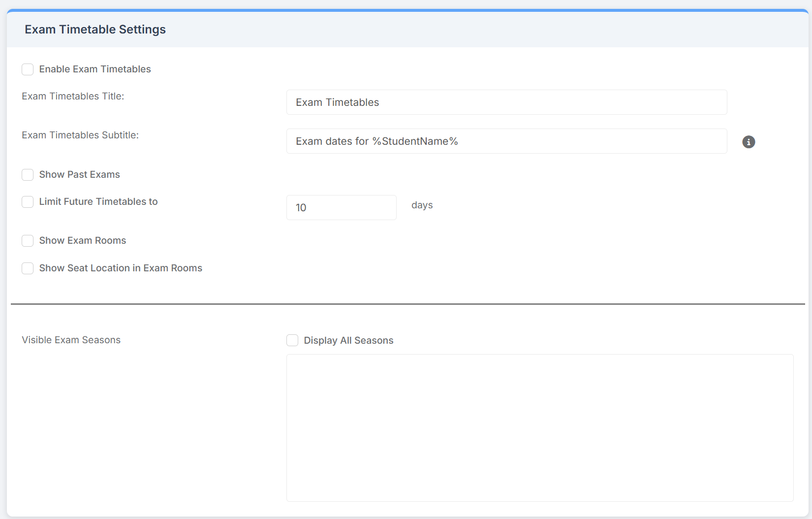This screenshot has width=812, height=519.
Task: Check the Limit Future Timetables to box
Action: click(28, 202)
